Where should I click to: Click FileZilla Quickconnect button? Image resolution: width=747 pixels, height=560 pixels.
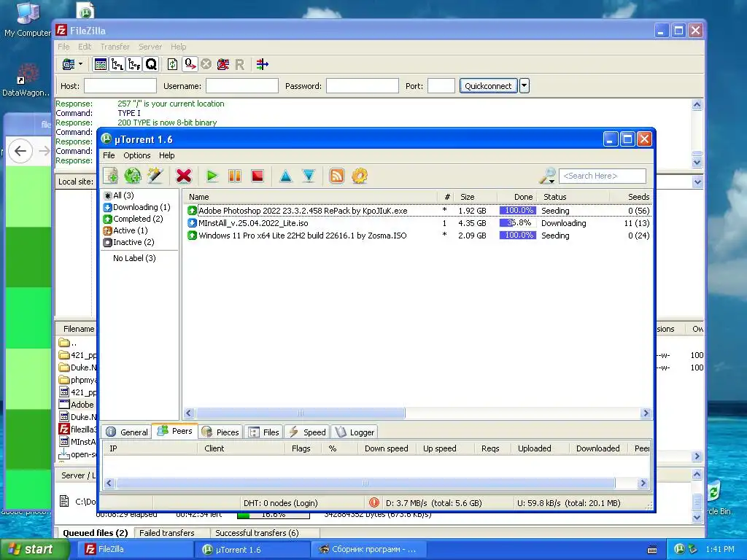[488, 86]
